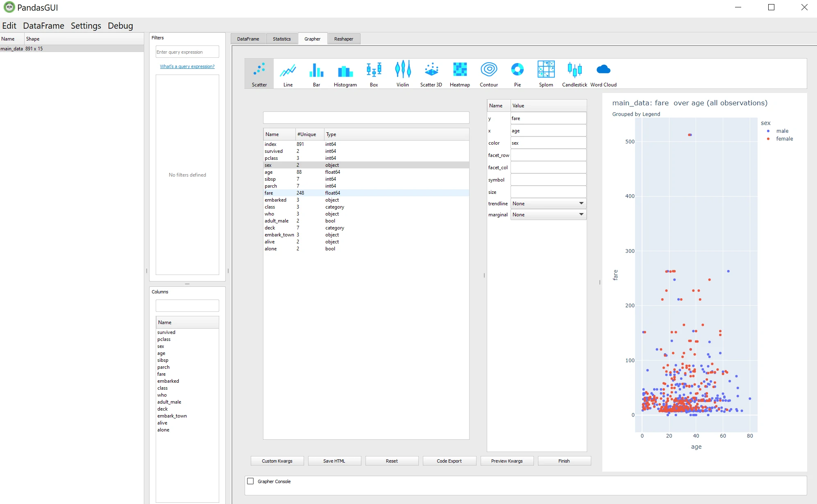The width and height of the screenshot is (817, 504).
Task: Toggle male series in plot legend
Action: pos(777,131)
